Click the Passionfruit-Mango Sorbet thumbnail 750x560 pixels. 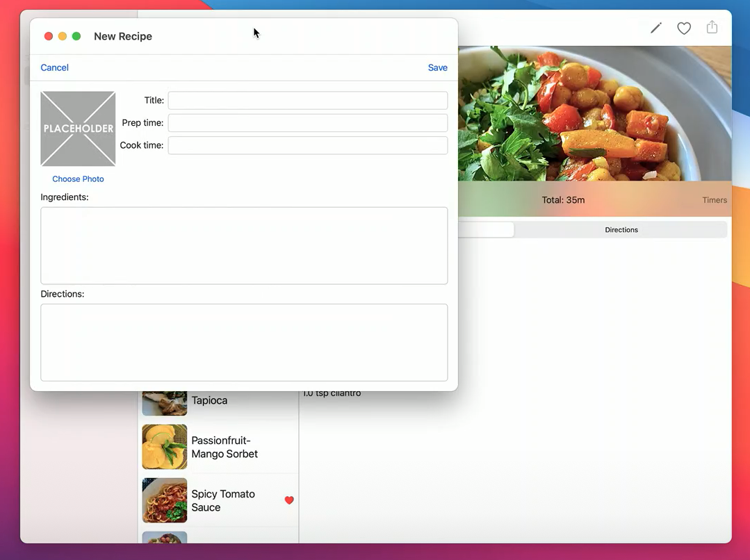[x=165, y=447]
